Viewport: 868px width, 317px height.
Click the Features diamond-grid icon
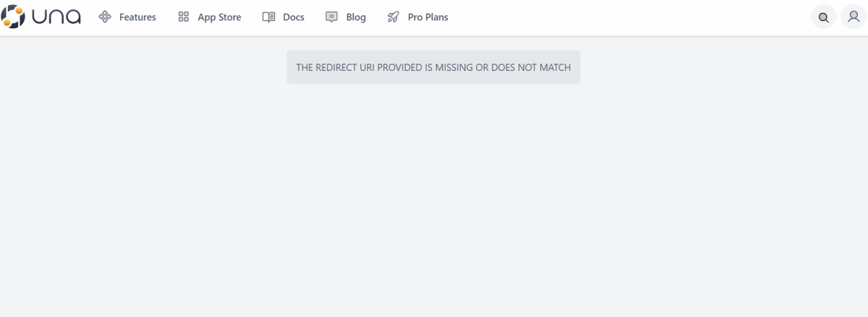(104, 17)
